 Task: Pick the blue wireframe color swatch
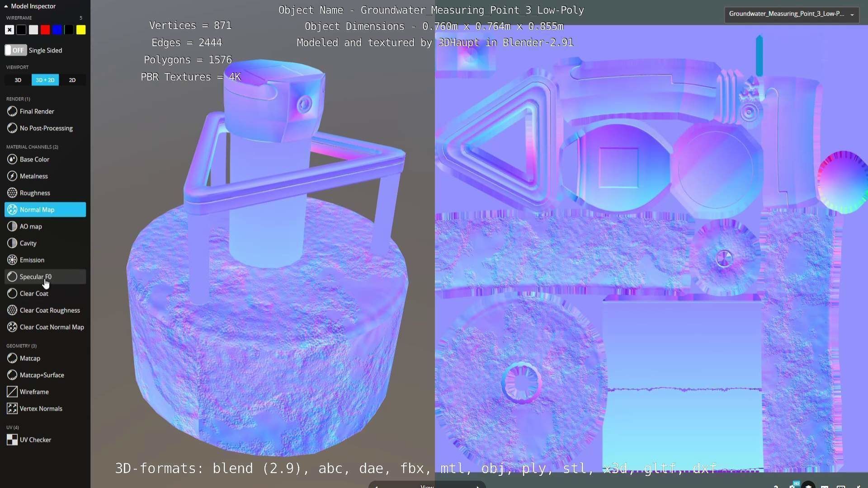[57, 30]
